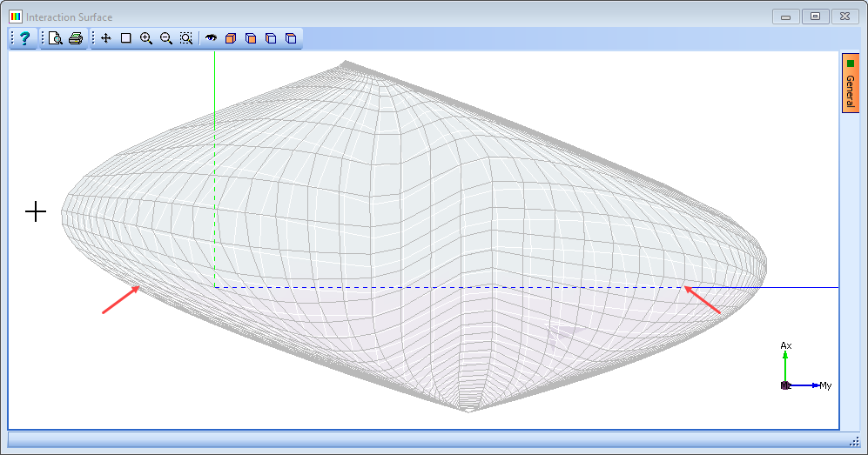The width and height of the screenshot is (868, 455).
Task: Open print preview of the interaction surface
Action: pos(56,38)
